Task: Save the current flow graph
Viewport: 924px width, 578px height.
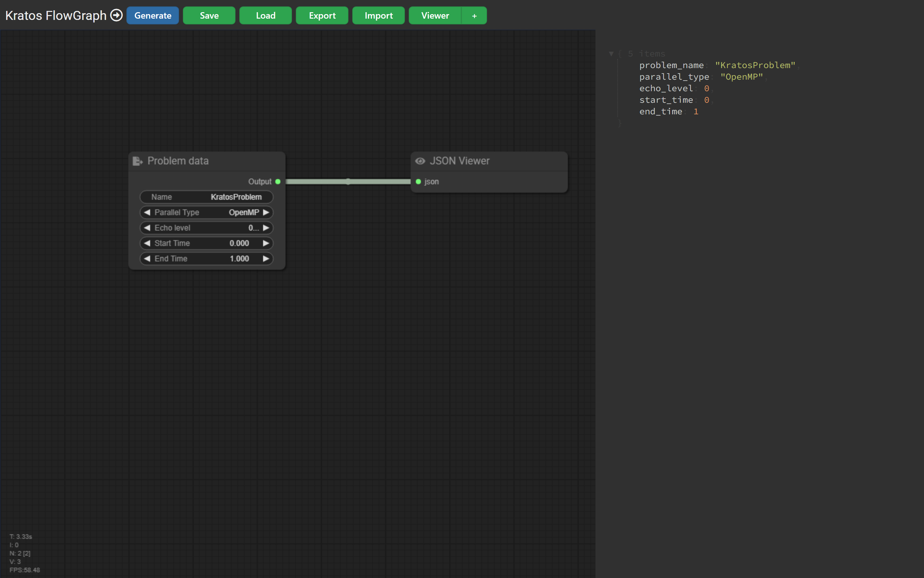Action: tap(209, 16)
